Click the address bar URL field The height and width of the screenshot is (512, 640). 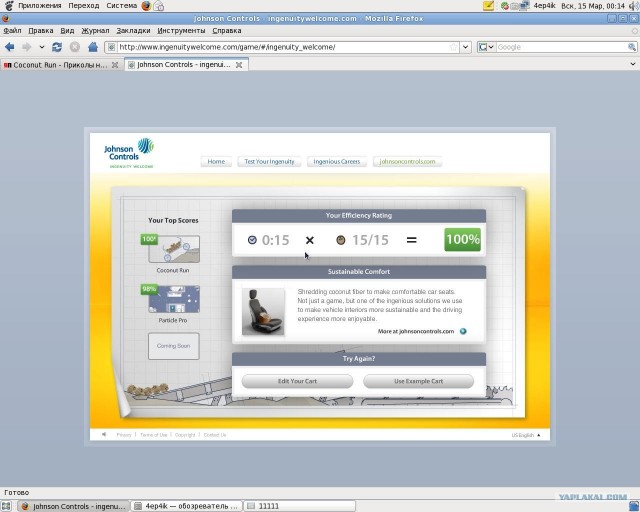point(282,47)
